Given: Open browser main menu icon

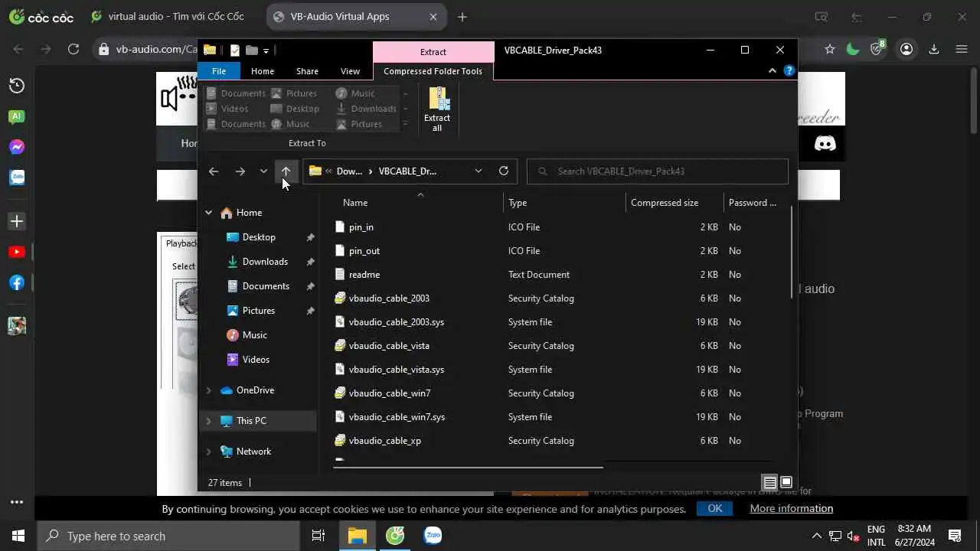Looking at the screenshot, I should [962, 49].
